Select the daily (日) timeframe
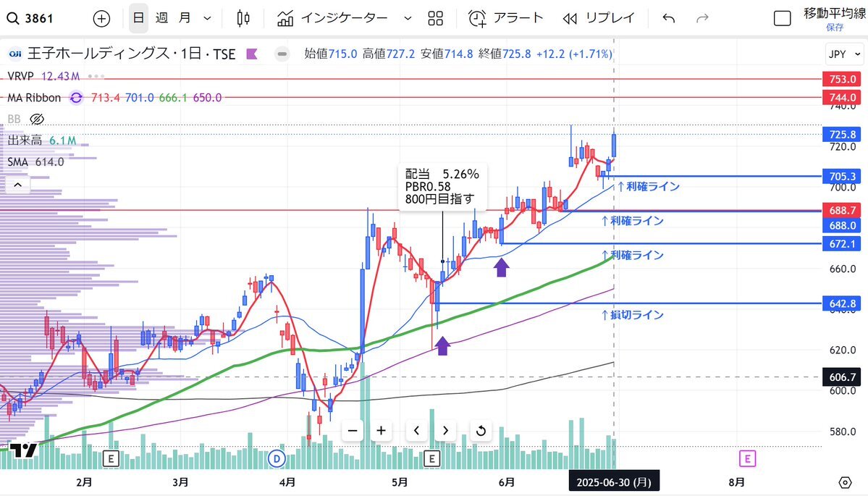This screenshot has height=496, width=868. coord(138,17)
